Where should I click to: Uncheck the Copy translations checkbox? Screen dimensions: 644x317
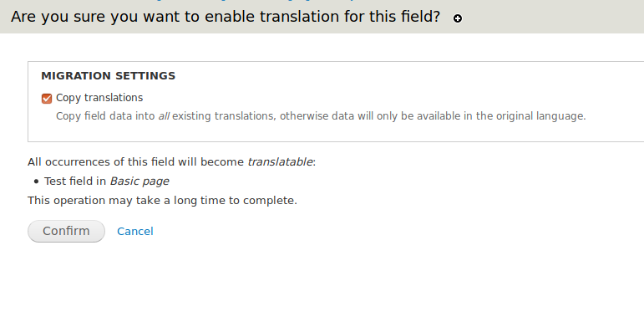coord(47,99)
